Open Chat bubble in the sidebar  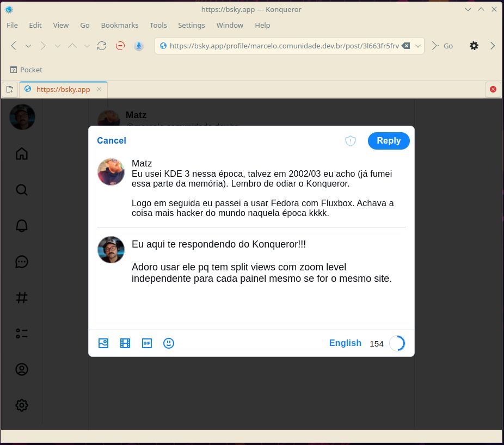[x=22, y=262]
